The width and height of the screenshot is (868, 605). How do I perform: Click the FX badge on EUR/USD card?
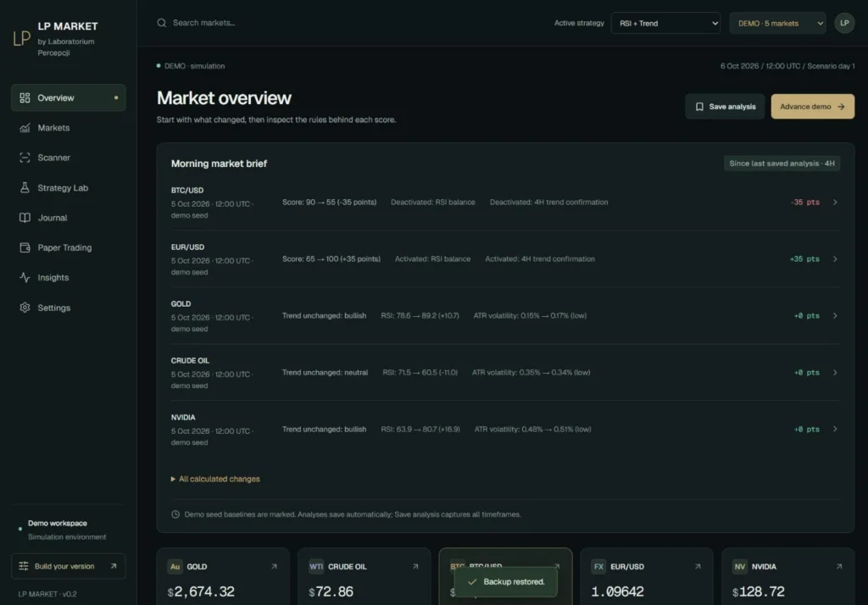[x=598, y=566]
